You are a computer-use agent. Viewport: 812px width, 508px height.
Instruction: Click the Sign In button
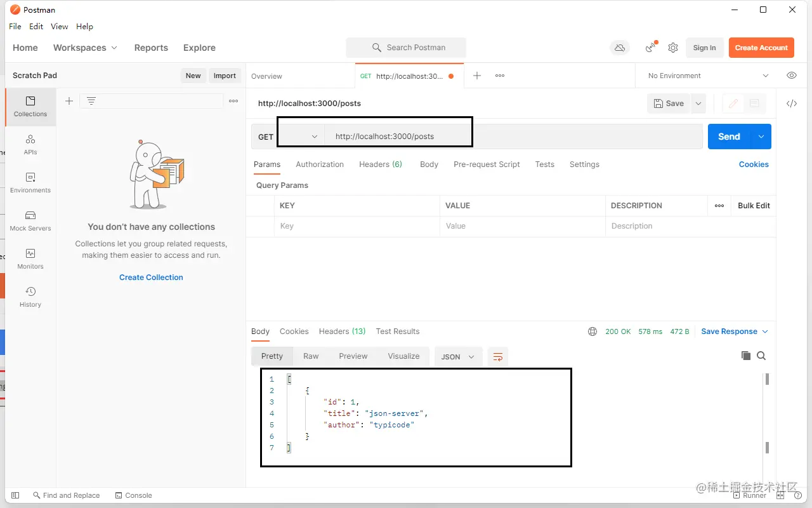(704, 48)
